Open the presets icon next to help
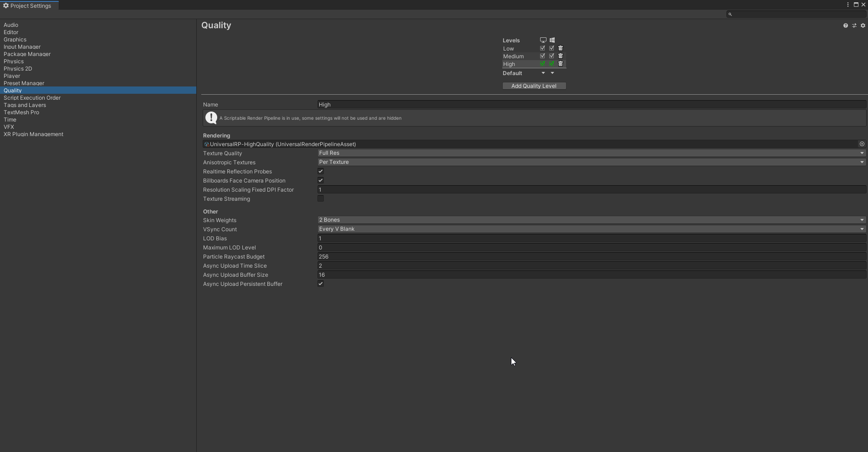The width and height of the screenshot is (868, 452). pyautogui.click(x=854, y=25)
